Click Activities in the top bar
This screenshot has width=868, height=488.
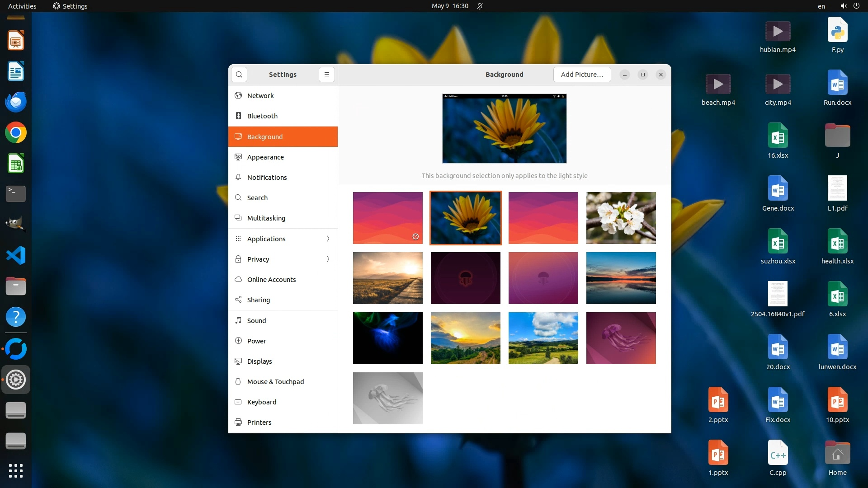point(22,6)
